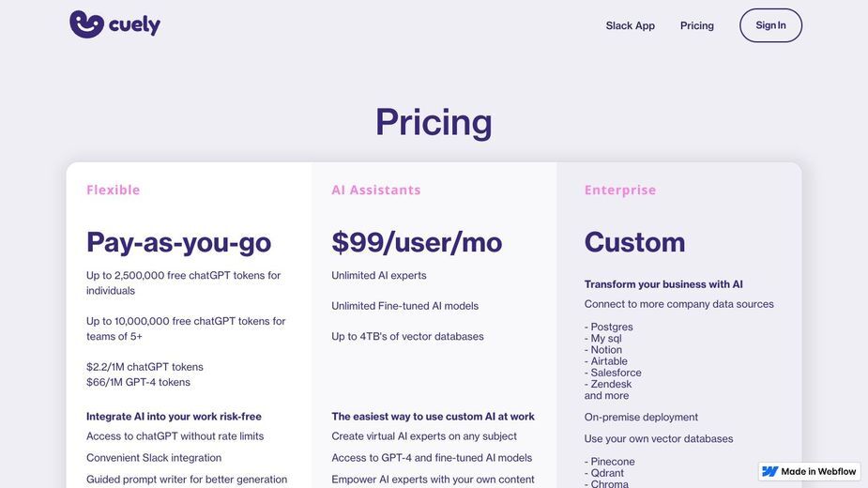Click the Custom plan heading
The image size is (868, 488).
[x=634, y=243]
